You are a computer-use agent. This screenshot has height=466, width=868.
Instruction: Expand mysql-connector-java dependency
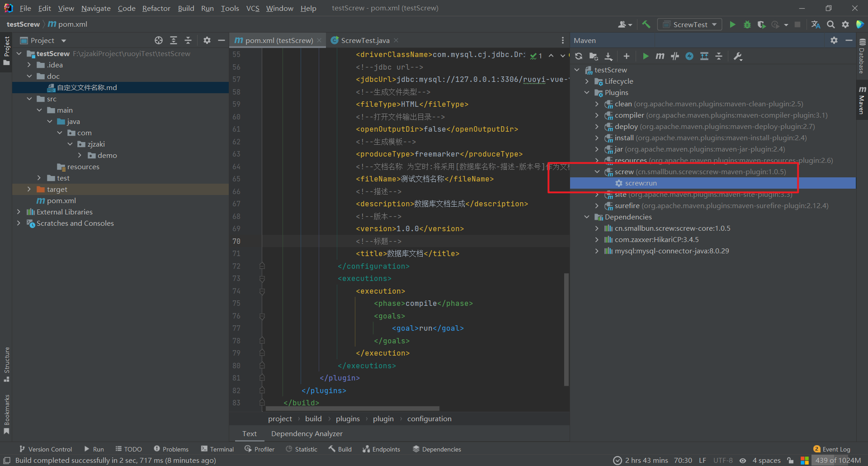click(597, 251)
